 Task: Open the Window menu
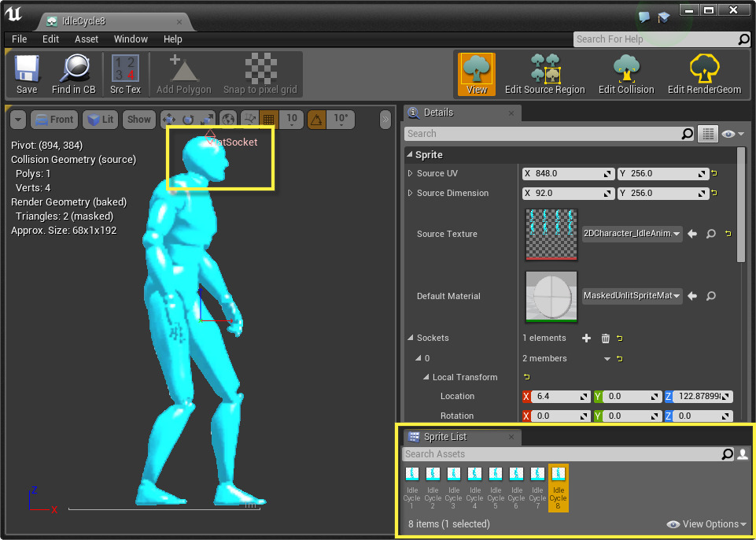131,39
